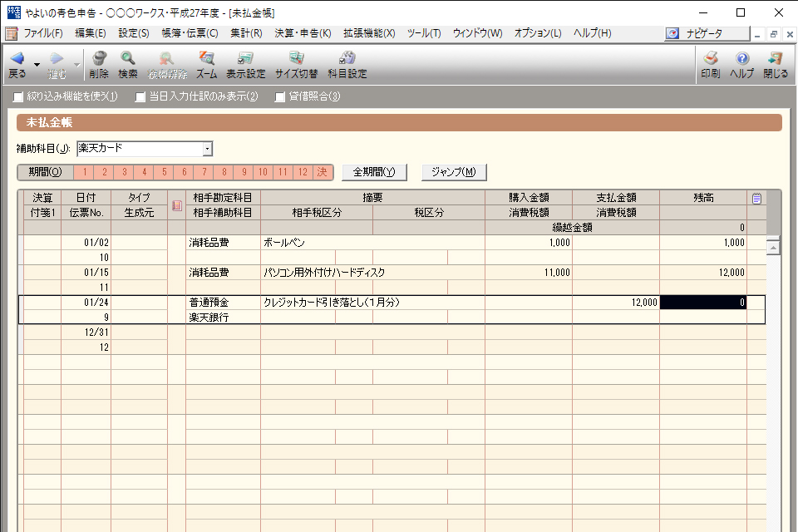The width and height of the screenshot is (798, 532).
Task: Click the 楽天銀行 sub-account cell
Action: point(223,318)
